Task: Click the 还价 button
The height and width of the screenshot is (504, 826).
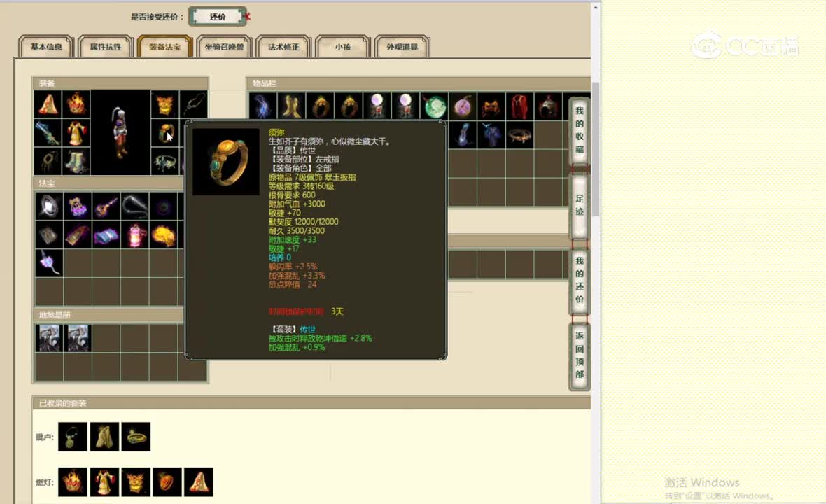Action: coord(218,17)
